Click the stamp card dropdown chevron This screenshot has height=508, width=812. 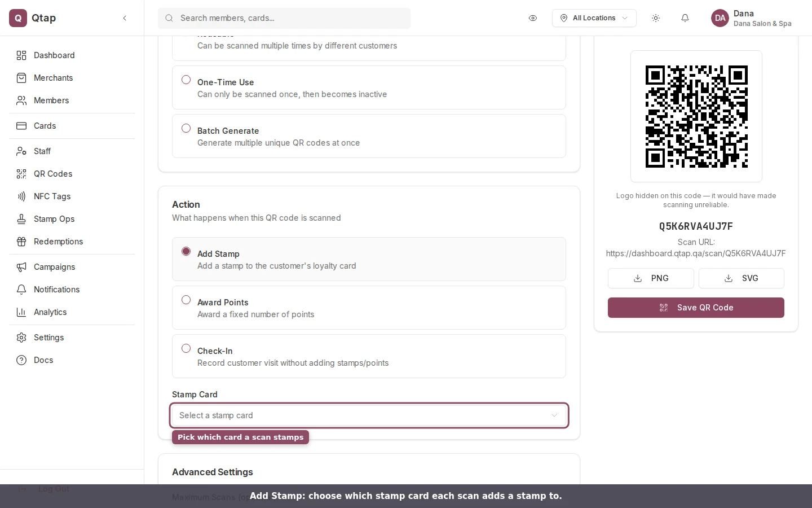(x=554, y=415)
